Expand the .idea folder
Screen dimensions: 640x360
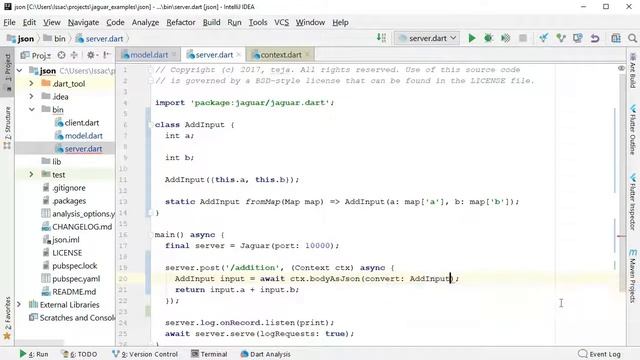click(x=31, y=96)
